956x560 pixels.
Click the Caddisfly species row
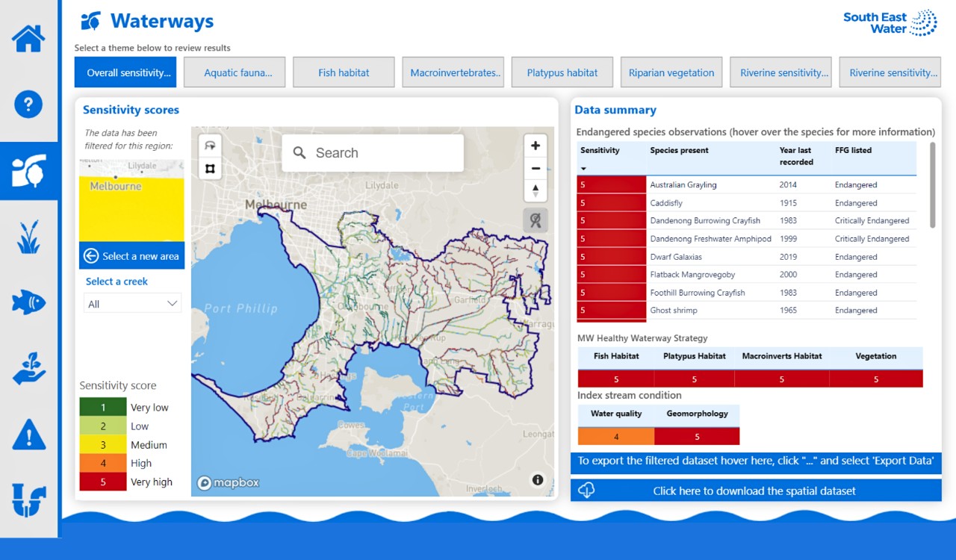746,203
